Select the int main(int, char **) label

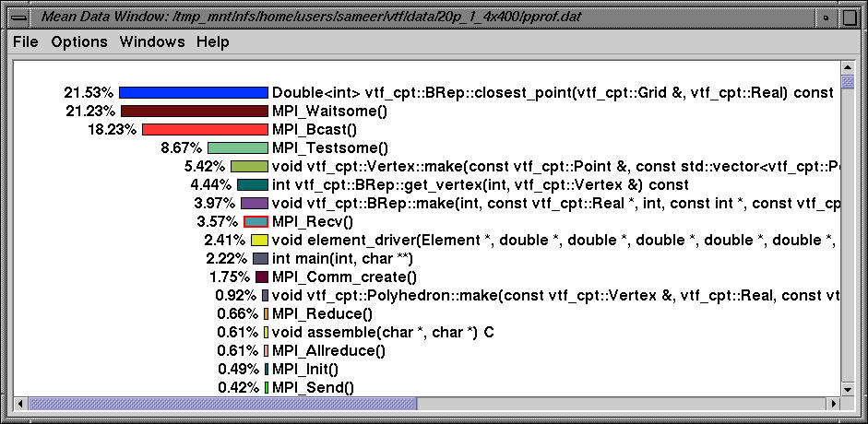click(342, 259)
